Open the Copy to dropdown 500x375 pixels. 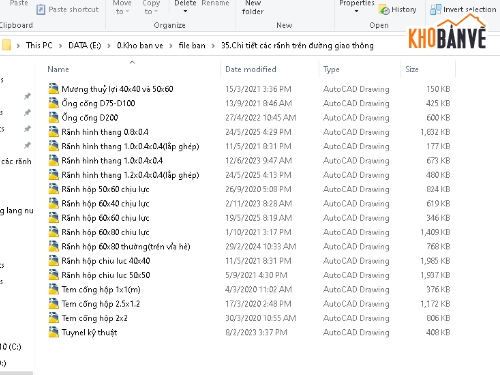(151, 7)
